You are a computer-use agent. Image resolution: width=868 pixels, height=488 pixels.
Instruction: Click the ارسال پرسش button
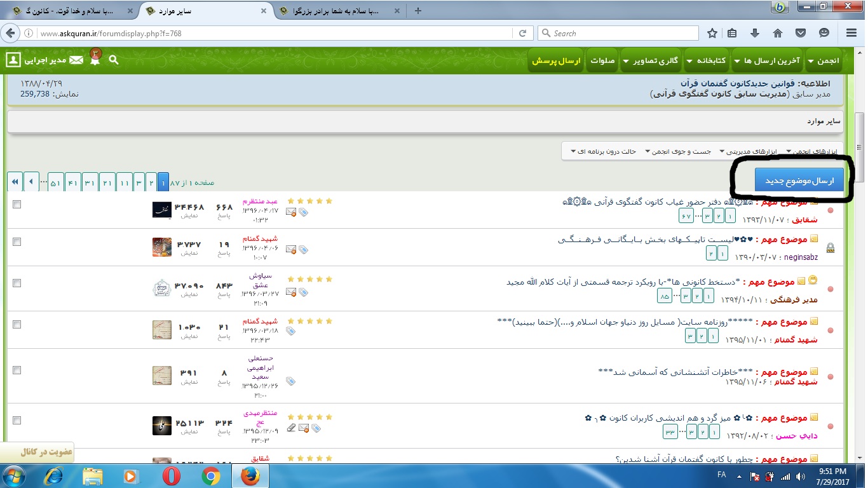(x=556, y=61)
